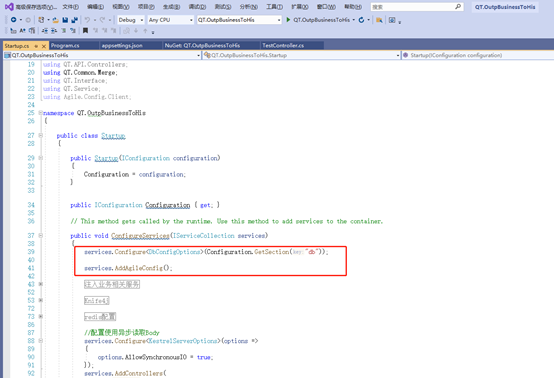Collapse the Startup class at line 27
Image resolution: width=554 pixels, height=378 pixels.
point(40,135)
